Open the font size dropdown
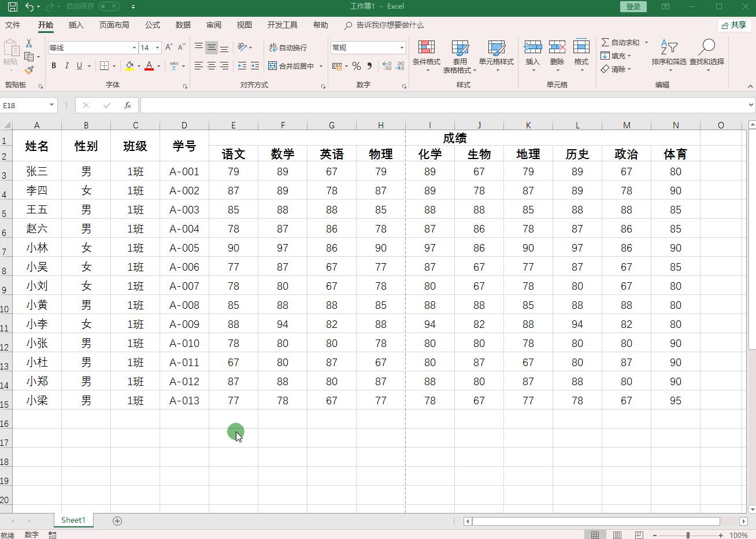Viewport: 756px width, 539px height. 158,47
